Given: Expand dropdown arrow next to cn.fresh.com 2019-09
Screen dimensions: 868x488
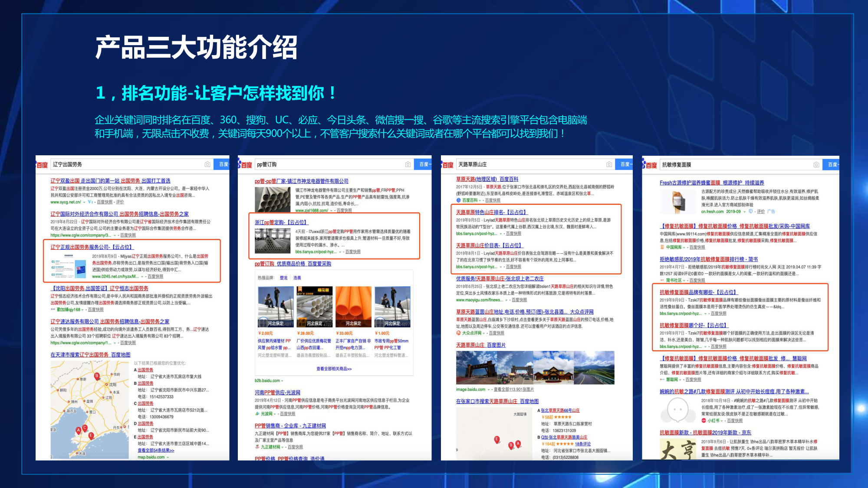Looking at the screenshot, I should pos(744,212).
